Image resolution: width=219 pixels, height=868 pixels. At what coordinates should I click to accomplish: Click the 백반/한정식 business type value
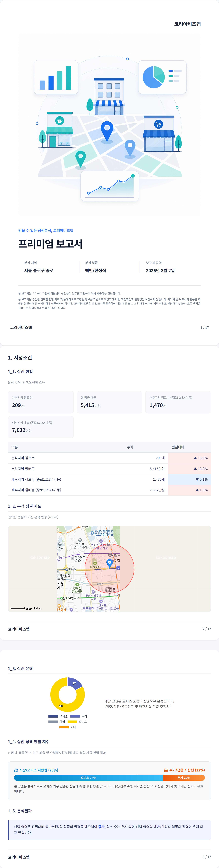pyautogui.click(x=95, y=271)
